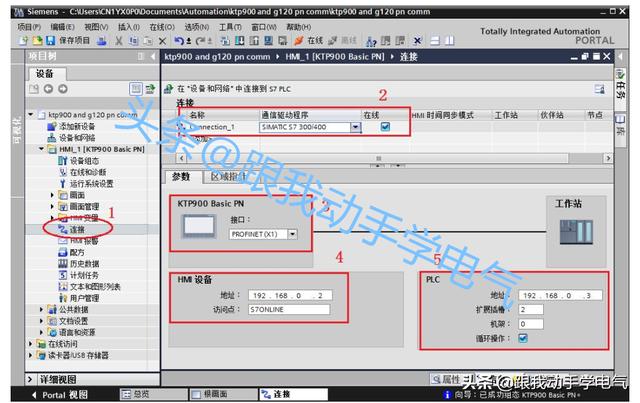
Task: Expand the 语言和资源 node
Action: pyautogui.click(x=41, y=332)
